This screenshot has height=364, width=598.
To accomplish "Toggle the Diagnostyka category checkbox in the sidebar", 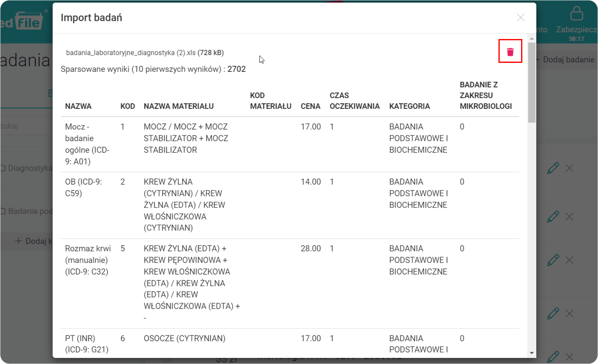I will 3,168.
